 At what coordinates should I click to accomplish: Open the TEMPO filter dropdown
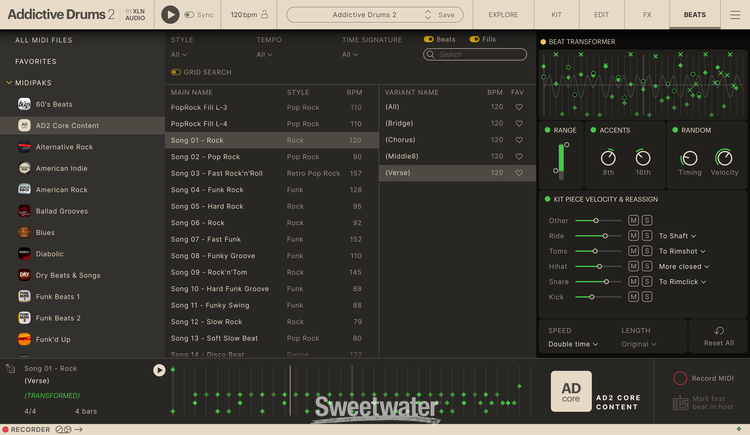[264, 55]
